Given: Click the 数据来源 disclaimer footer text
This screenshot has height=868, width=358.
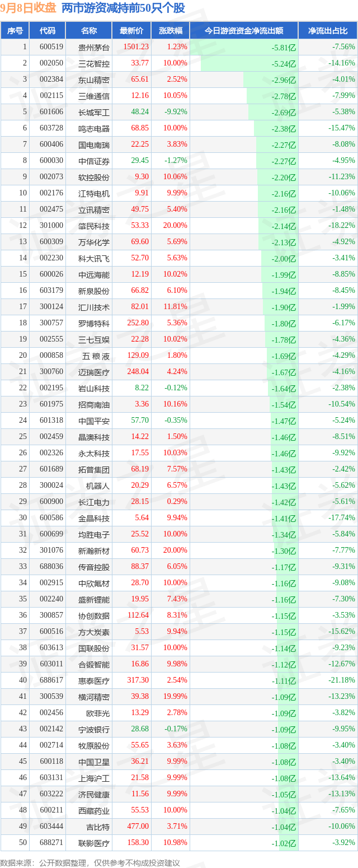Looking at the screenshot, I should coord(90,862).
